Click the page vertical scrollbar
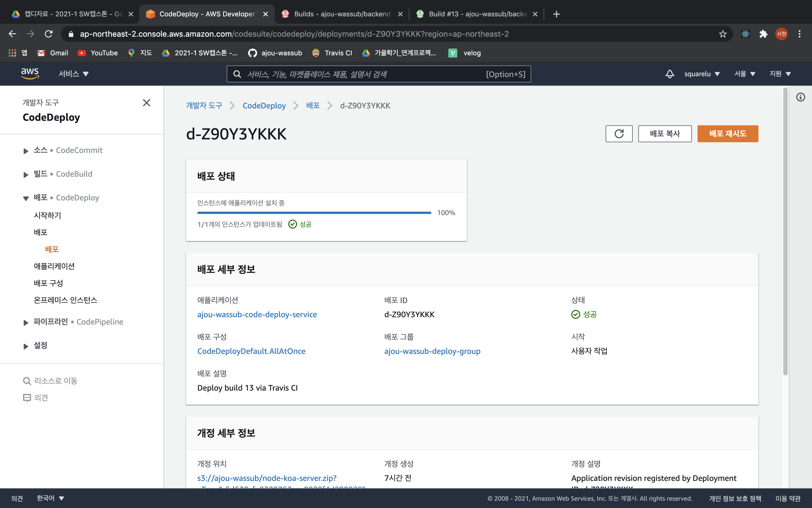This screenshot has height=508, width=812. 785,232
